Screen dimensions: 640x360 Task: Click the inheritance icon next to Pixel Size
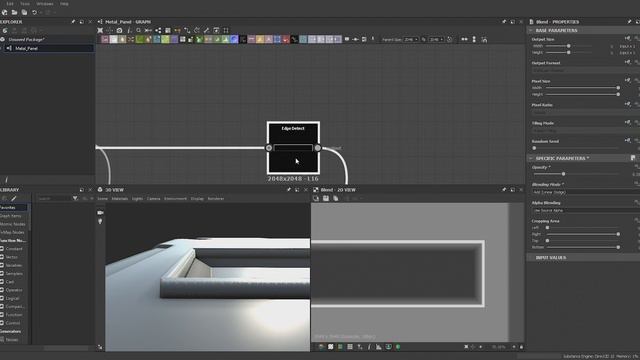click(627, 80)
